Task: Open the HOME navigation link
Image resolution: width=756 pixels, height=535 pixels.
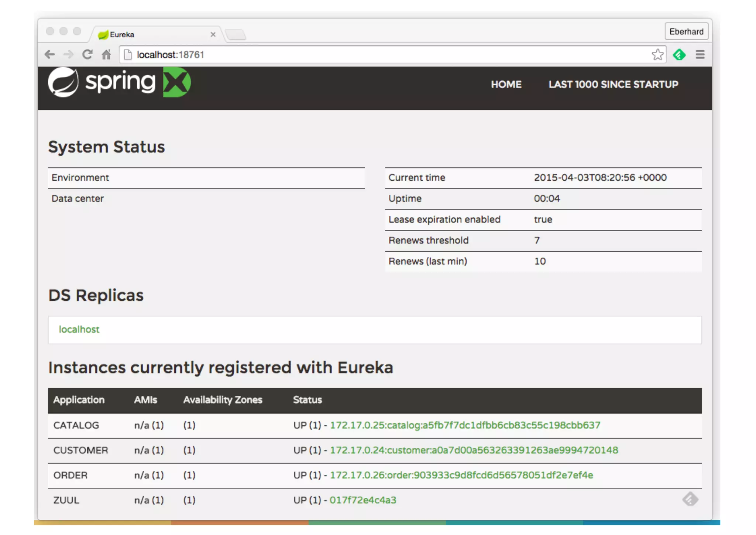Action: pyautogui.click(x=506, y=84)
